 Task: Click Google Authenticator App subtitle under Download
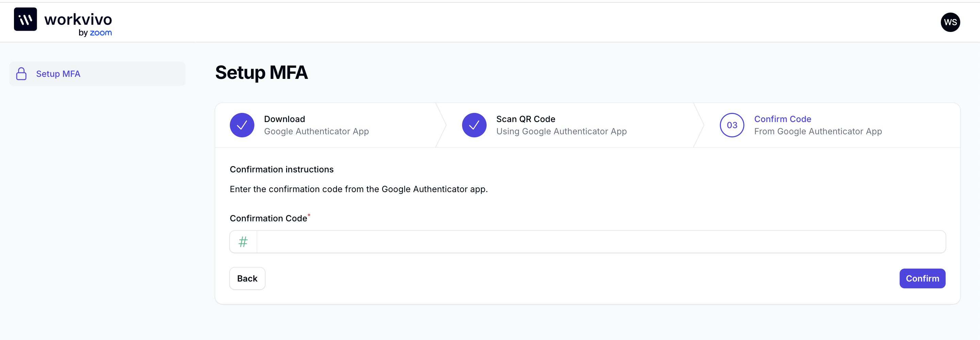pos(316,132)
